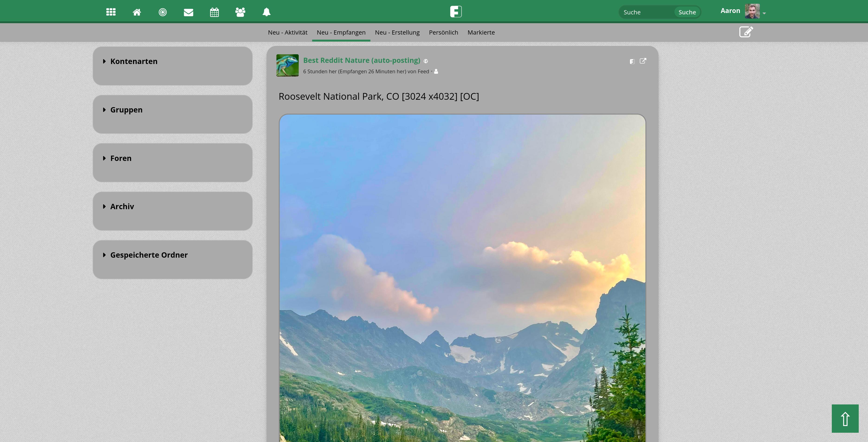868x442 pixels.
Task: Open notifications bell
Action: pos(266,12)
